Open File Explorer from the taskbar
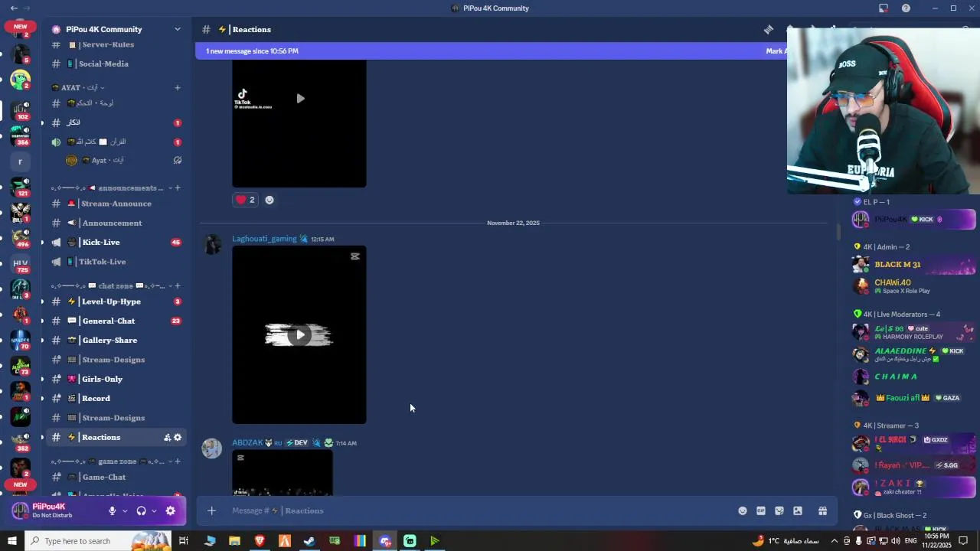This screenshot has height=551, width=980. [234, 541]
